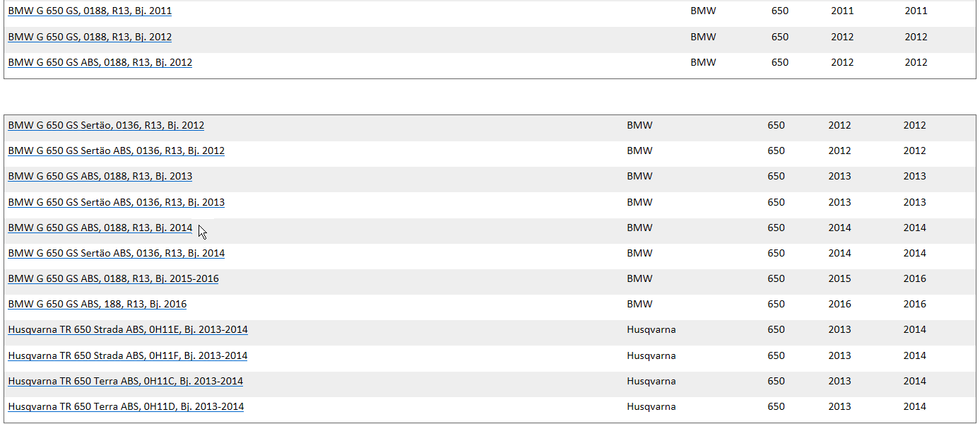980x424 pixels.
Task: Click BMW G 650 GS ABS 0188 Bj. 2013
Action: click(x=100, y=176)
